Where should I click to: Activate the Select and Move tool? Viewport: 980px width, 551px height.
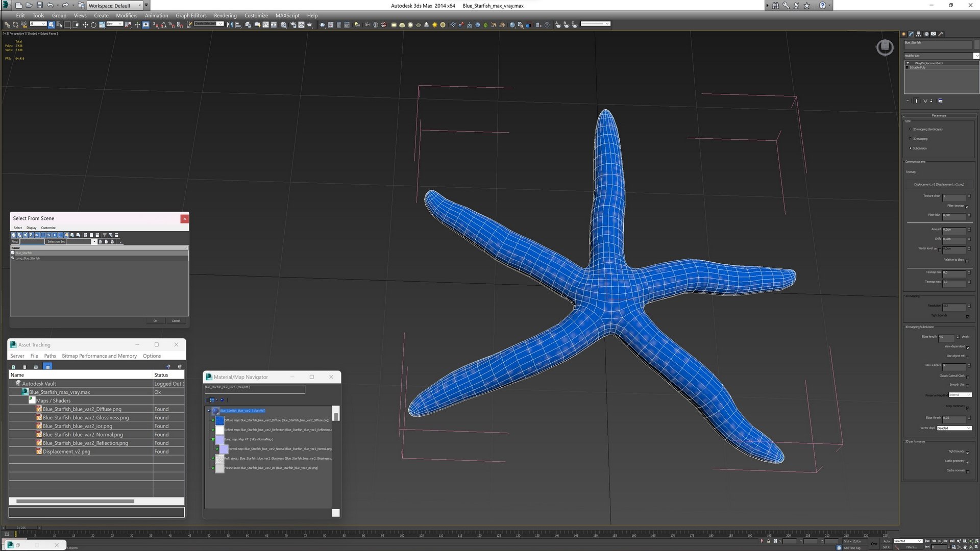[x=85, y=24]
